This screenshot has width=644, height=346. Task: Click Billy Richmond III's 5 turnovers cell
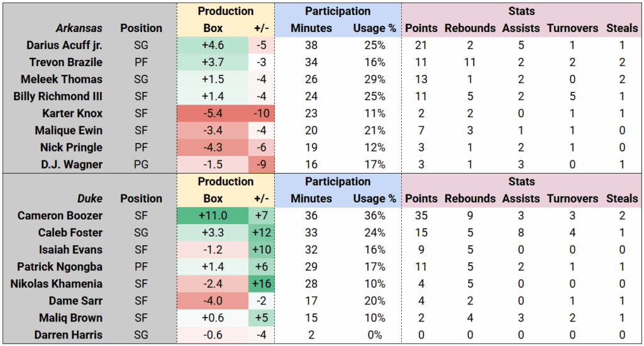tap(572, 96)
